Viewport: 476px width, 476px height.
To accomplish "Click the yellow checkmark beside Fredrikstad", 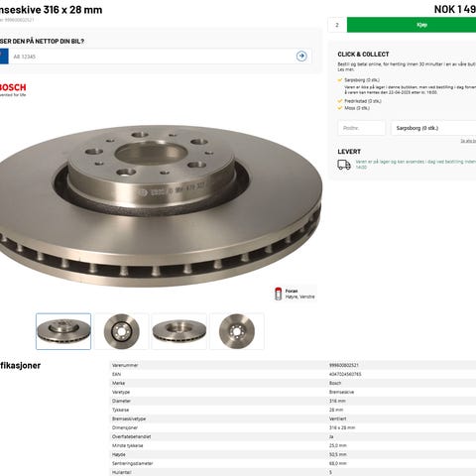I will 339,101.
